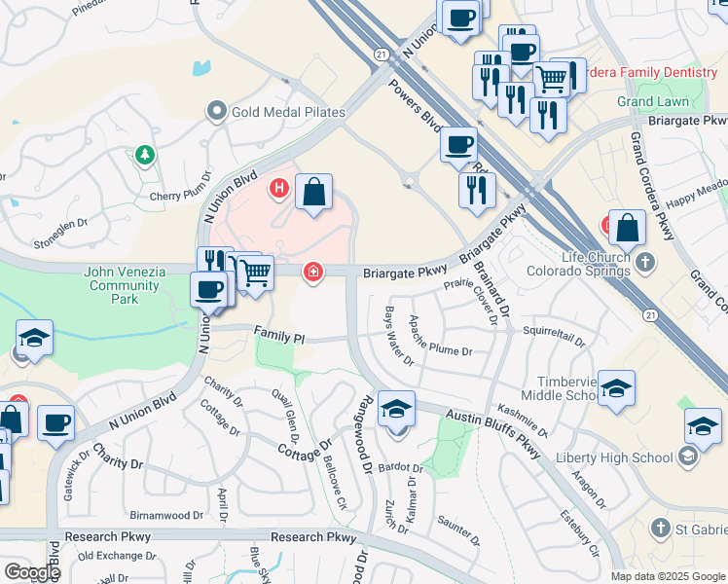Click the Grand Lawn park label

point(653,101)
